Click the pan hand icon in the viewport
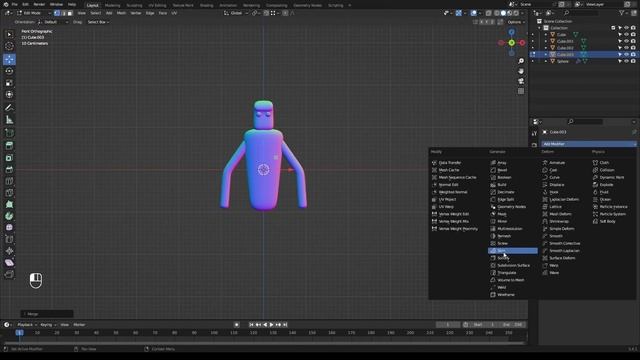Screen dimensions: 640x360 521,71
